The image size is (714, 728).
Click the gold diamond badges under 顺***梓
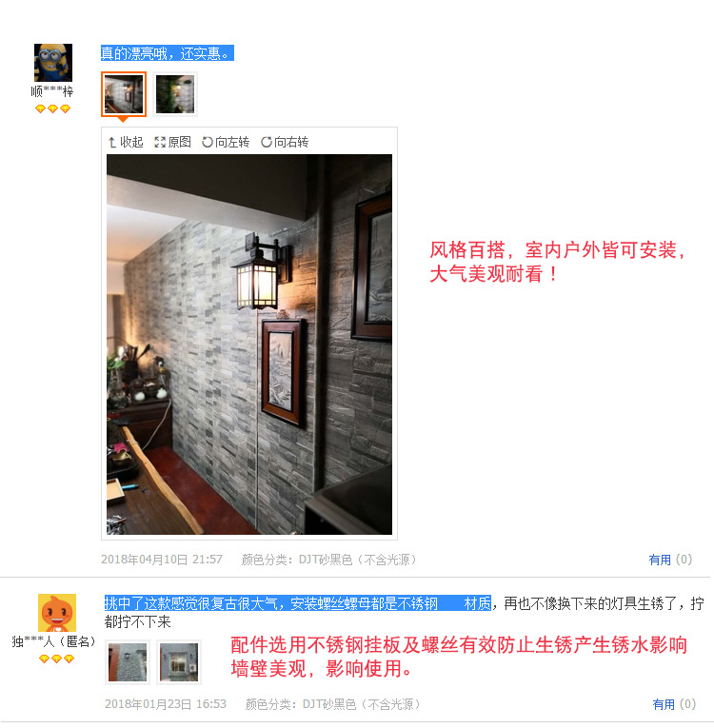tap(52, 108)
